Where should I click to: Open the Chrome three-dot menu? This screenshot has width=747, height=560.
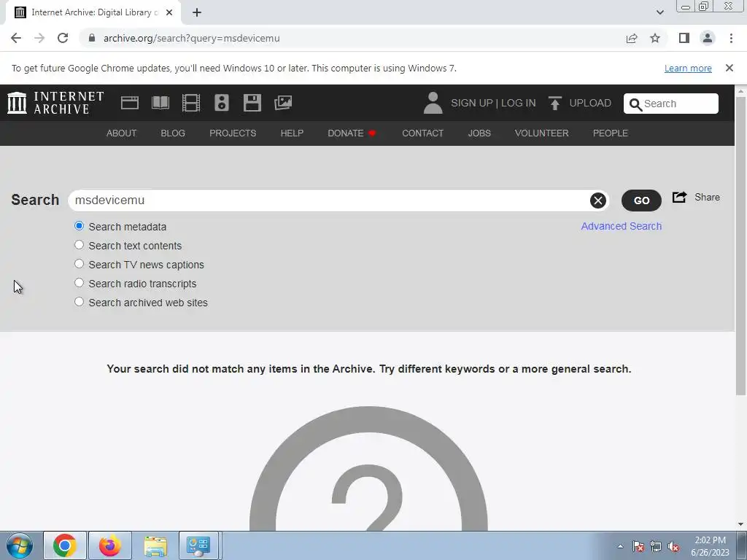coord(731,38)
